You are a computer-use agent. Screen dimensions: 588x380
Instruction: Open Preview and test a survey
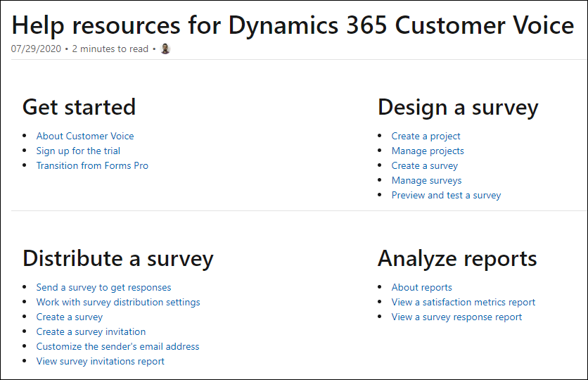tap(446, 196)
